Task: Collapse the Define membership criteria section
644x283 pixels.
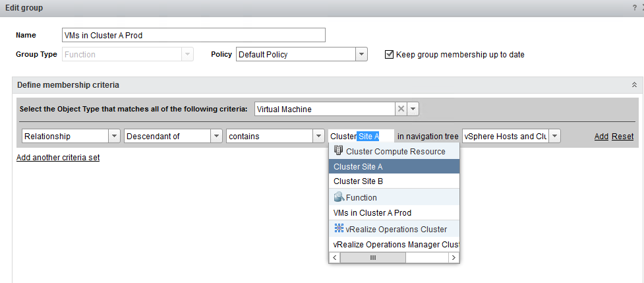Action: (633, 85)
